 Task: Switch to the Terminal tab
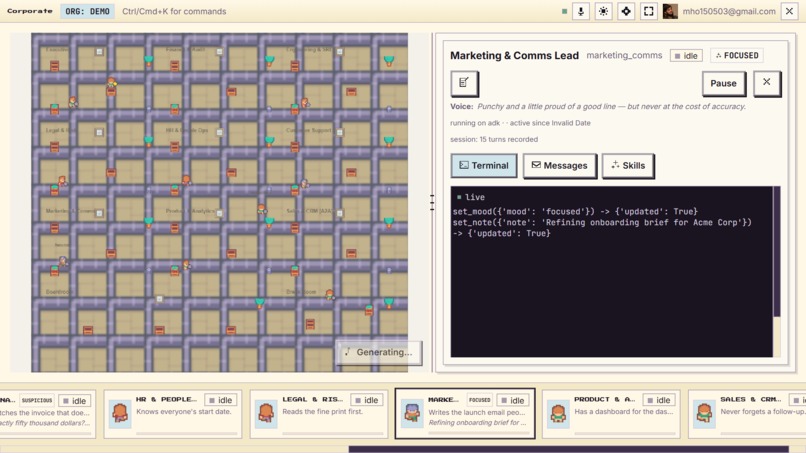click(484, 166)
